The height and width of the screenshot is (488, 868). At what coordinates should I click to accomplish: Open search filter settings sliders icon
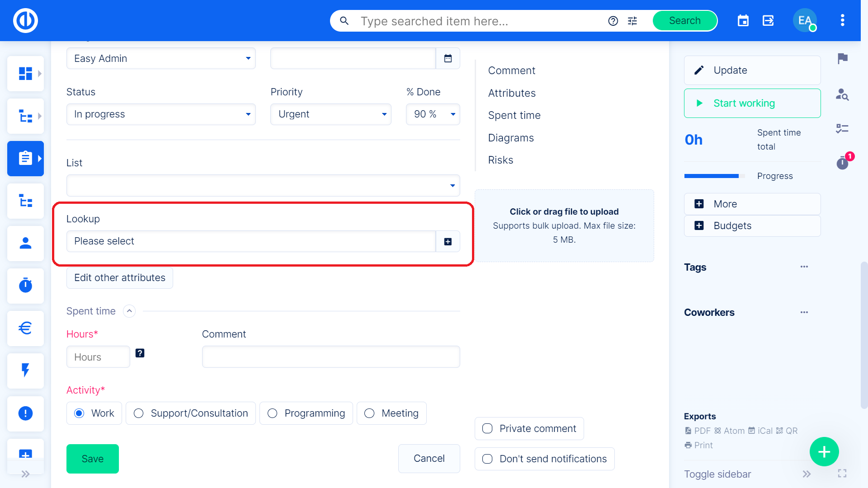click(632, 21)
